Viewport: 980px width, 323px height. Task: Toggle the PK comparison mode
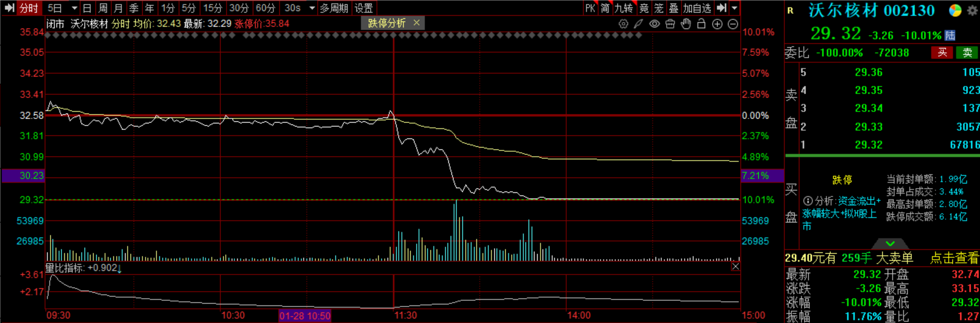point(590,8)
